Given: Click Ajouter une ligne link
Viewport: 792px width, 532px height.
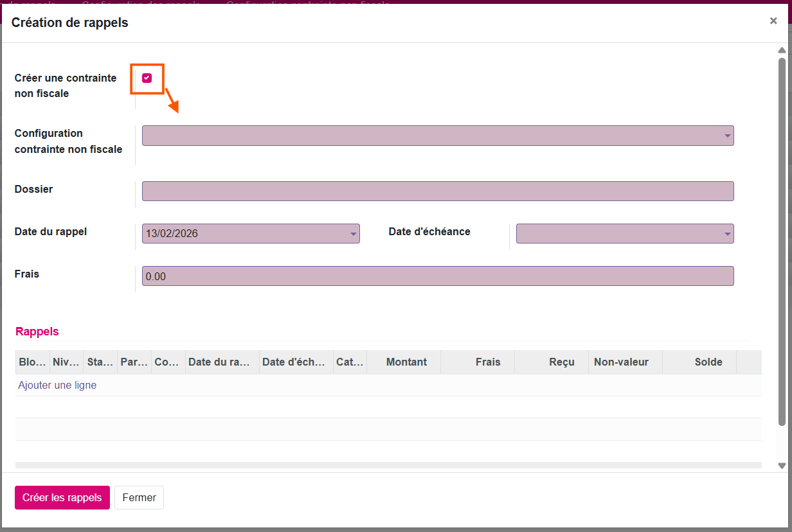Looking at the screenshot, I should 57,386.
